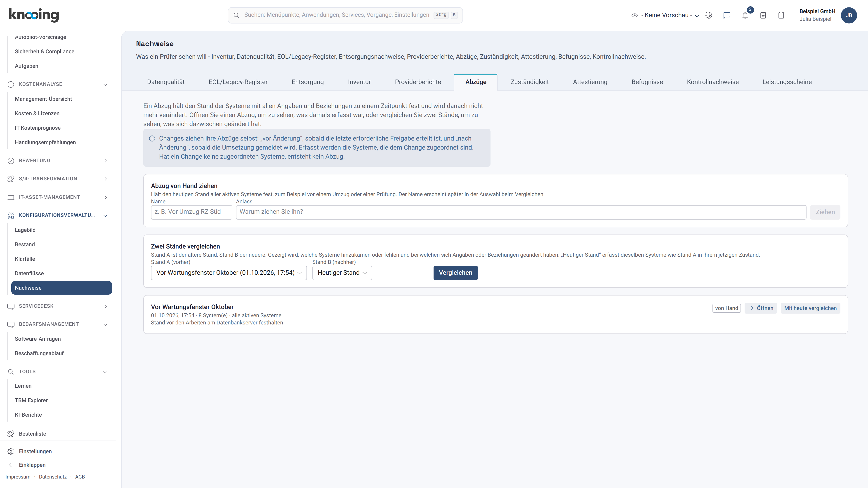The image size is (868, 488).
Task: Switch to the EOL/Legacy-Register tab
Action: click(238, 82)
